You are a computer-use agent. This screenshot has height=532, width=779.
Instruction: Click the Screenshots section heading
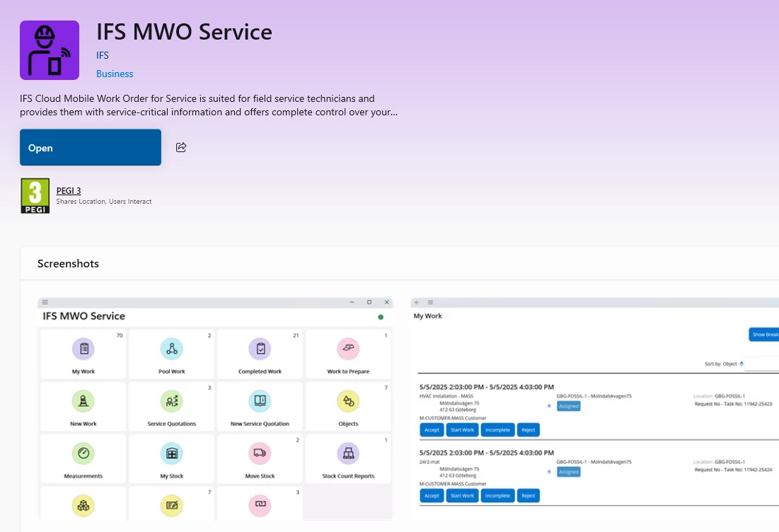click(68, 263)
